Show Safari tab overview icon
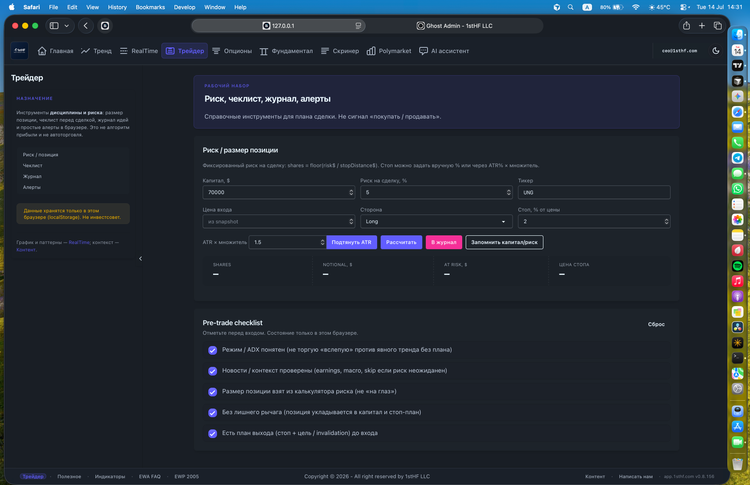Image resolution: width=750 pixels, height=485 pixels. [717, 26]
